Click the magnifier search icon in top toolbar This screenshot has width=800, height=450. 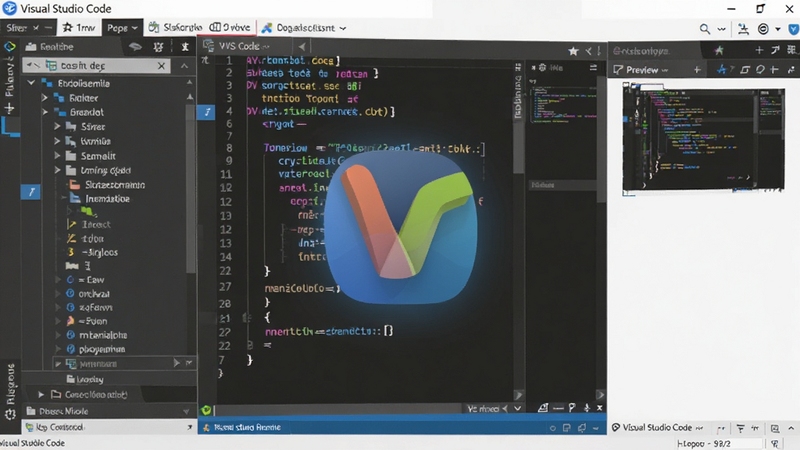(x=705, y=29)
